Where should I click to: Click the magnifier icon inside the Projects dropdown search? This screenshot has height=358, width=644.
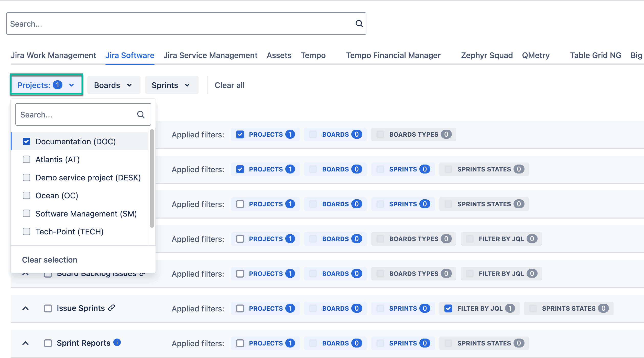[x=141, y=114]
